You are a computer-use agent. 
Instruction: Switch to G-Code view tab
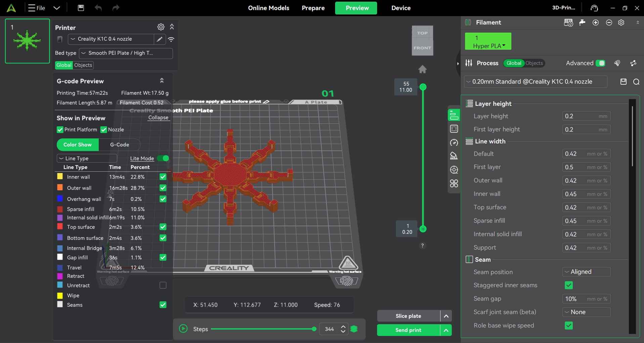120,145
